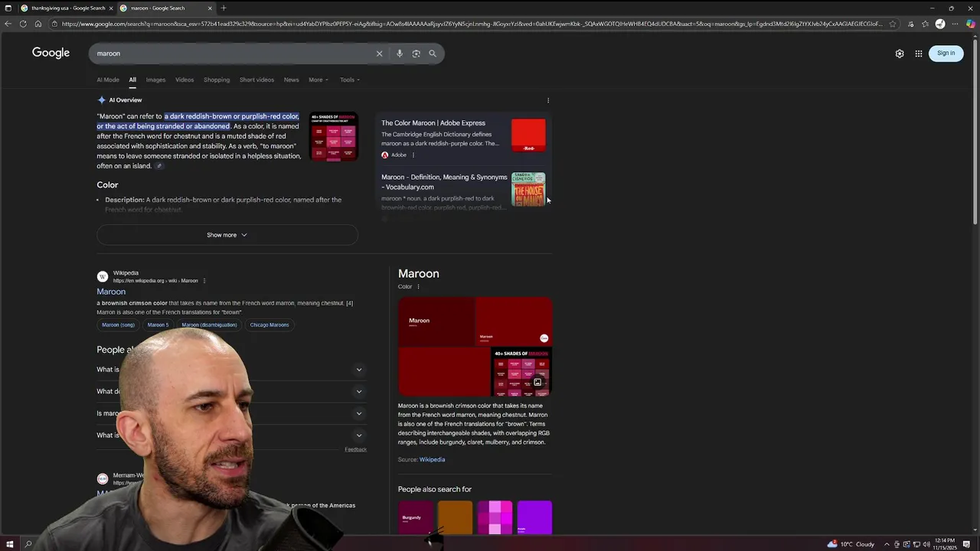980x551 pixels.
Task: Open Google quick settings gear
Action: coord(900,54)
